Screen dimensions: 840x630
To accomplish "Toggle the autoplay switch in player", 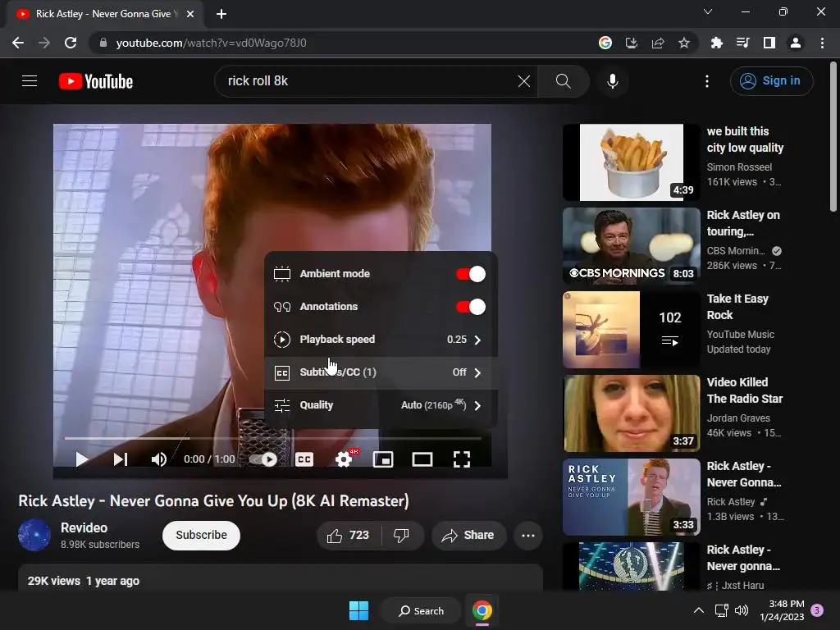I will point(263,459).
